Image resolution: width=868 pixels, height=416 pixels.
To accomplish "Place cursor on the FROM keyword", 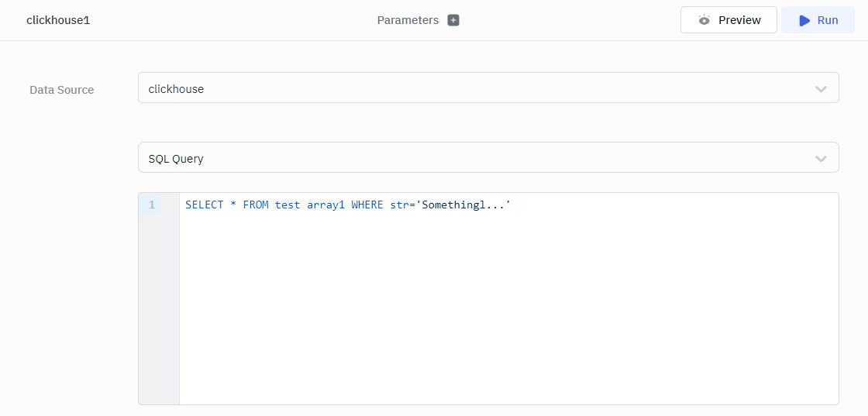I will 256,205.
